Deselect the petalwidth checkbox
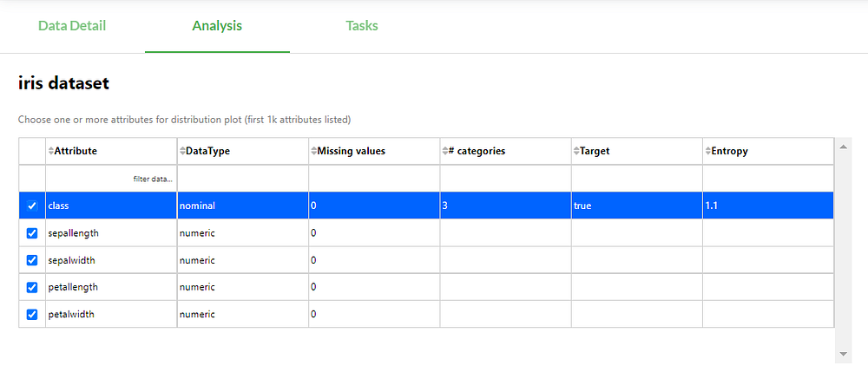 pyautogui.click(x=32, y=314)
